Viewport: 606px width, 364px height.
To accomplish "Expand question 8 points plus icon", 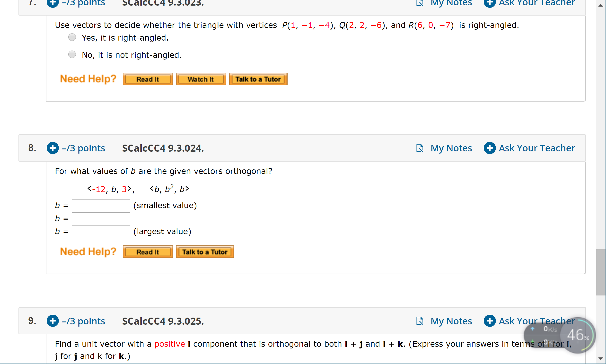I will click(53, 148).
